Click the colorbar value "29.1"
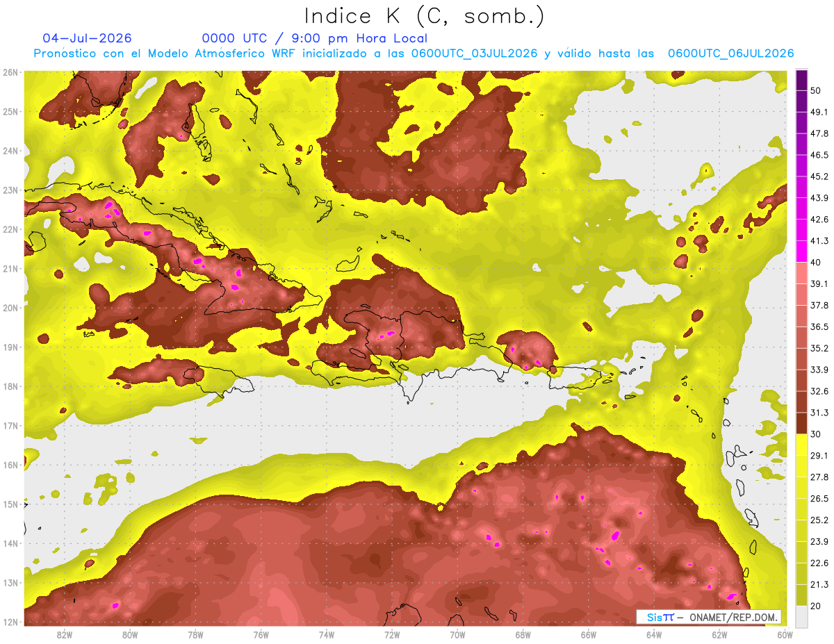The width and height of the screenshot is (834, 644). point(819,455)
